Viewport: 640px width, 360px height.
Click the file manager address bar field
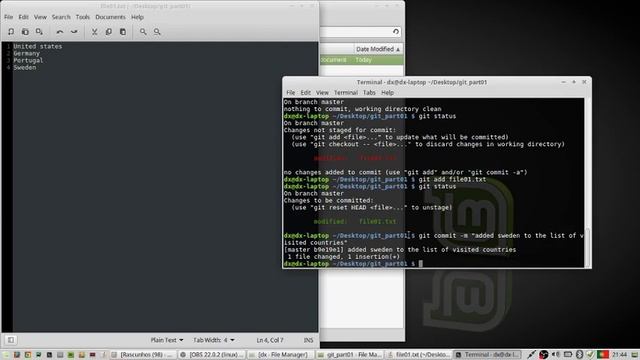point(360,31)
